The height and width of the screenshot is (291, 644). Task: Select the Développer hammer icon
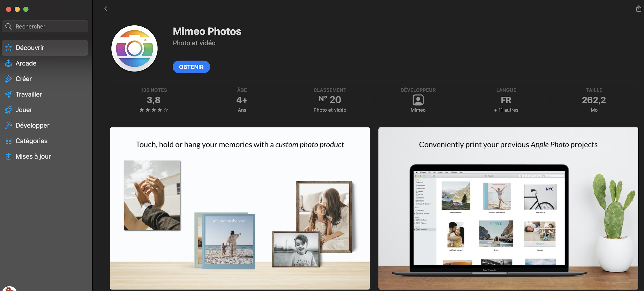[9, 125]
